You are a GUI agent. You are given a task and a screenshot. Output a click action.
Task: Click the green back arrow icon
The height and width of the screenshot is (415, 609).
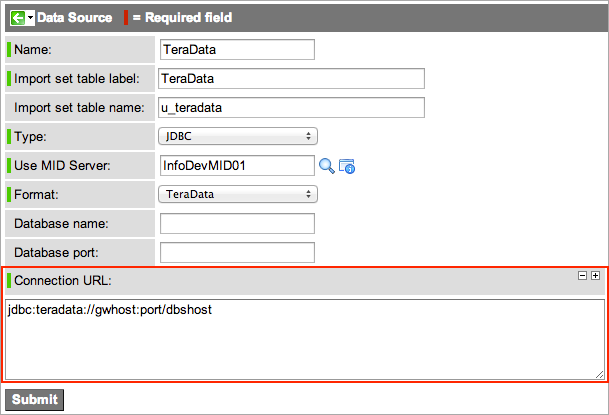point(18,18)
